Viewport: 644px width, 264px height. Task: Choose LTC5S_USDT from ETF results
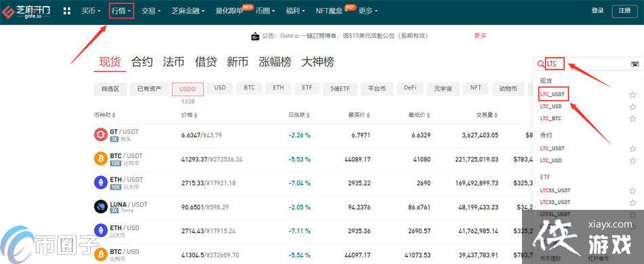click(x=555, y=191)
